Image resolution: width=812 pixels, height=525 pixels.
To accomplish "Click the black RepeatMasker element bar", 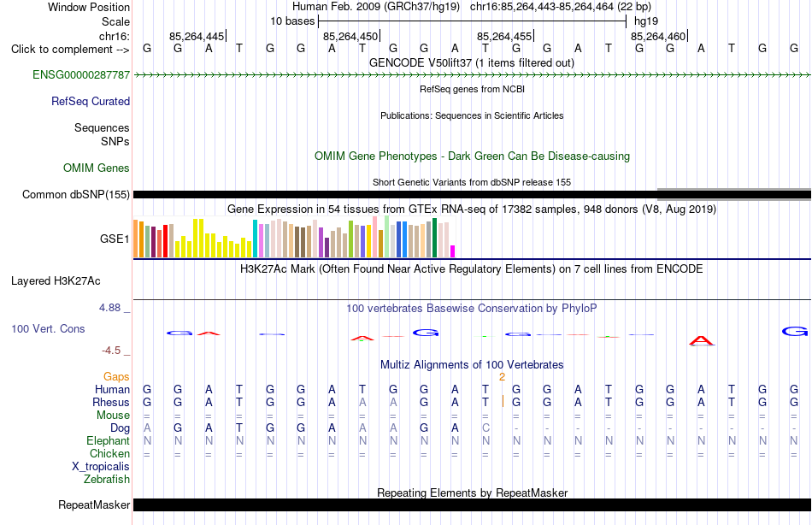I will coord(472,504).
